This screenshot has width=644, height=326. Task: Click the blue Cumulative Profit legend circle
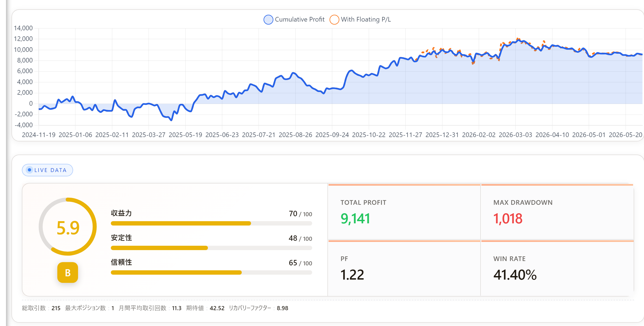click(268, 20)
